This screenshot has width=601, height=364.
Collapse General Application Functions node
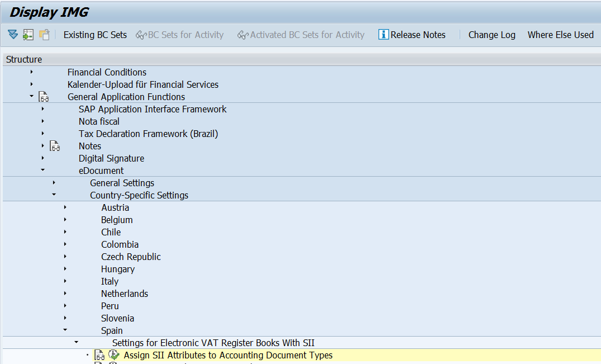[x=31, y=96]
